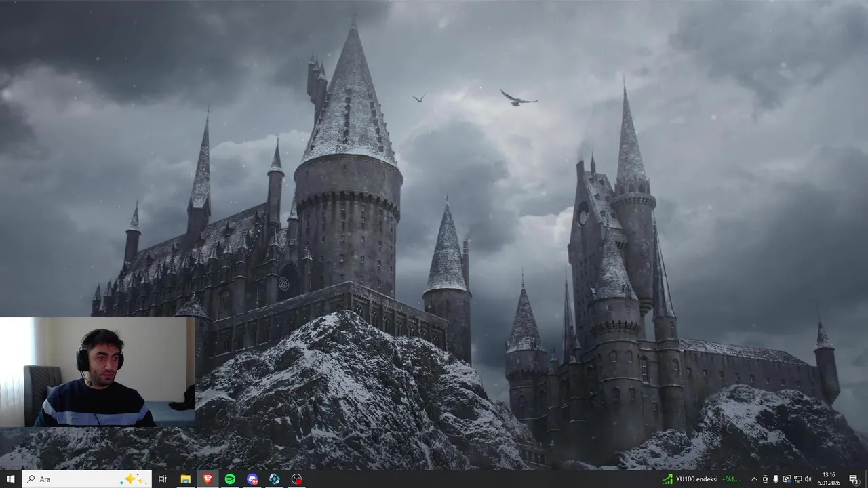Image resolution: width=868 pixels, height=488 pixels.
Task: Switch to the Brave browser
Action: (208, 479)
